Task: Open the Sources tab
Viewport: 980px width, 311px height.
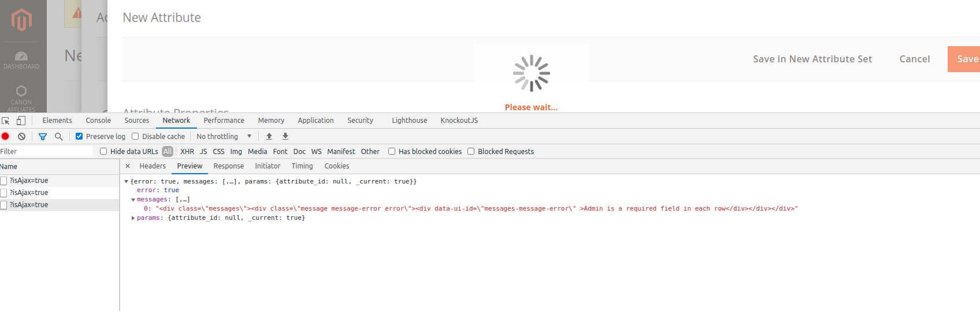Action: click(137, 121)
